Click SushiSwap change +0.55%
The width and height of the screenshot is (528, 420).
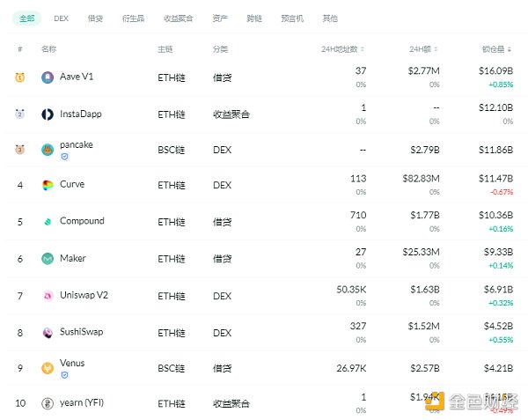(x=501, y=340)
